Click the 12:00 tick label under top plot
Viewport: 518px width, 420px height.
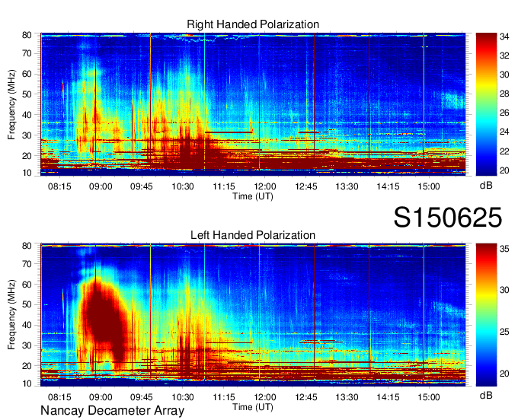pos(265,186)
